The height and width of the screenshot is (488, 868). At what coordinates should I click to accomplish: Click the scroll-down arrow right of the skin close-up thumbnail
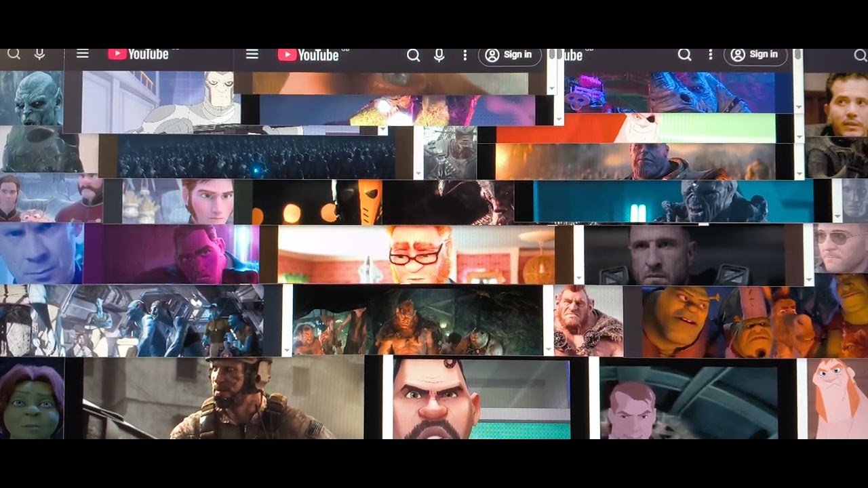(551, 89)
